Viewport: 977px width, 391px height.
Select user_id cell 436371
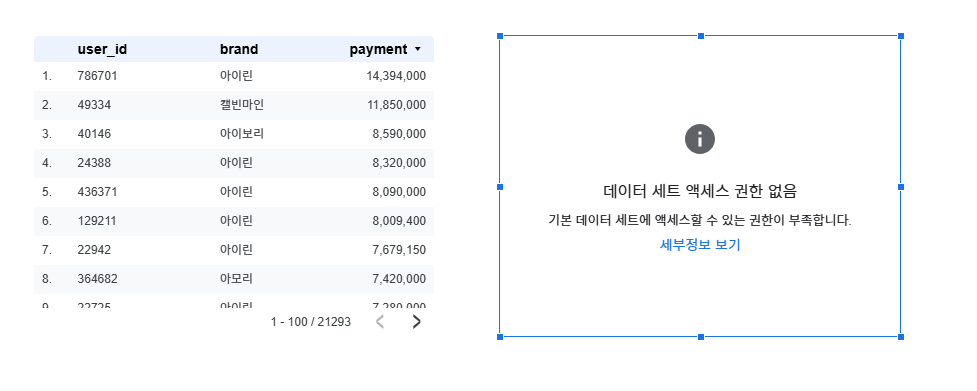pyautogui.click(x=97, y=192)
